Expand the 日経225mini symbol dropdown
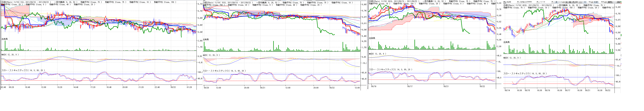644x111 pixels. coord(537,2)
